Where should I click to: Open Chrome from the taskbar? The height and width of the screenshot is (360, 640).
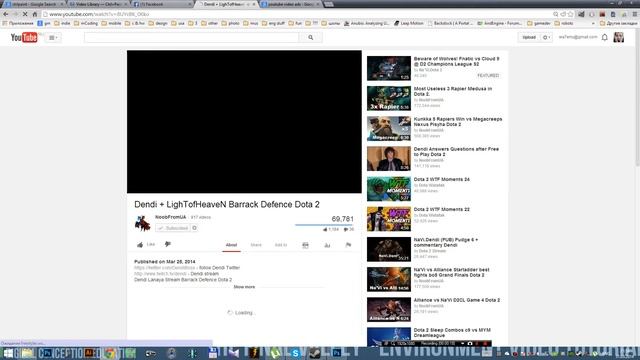tap(110, 353)
